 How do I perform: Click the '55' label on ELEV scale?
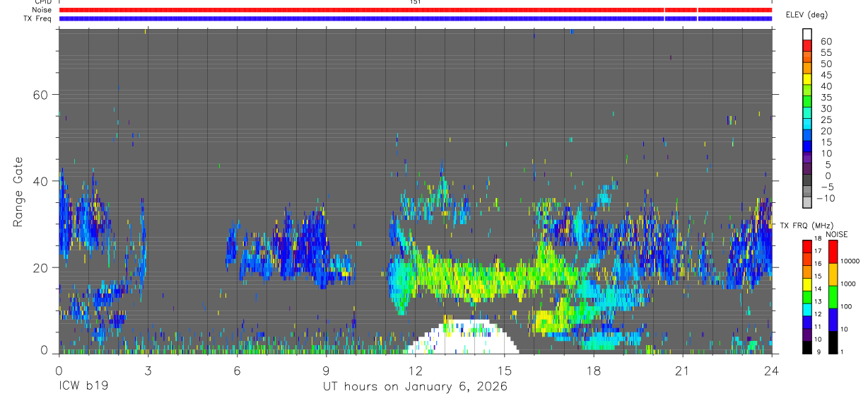click(826, 52)
